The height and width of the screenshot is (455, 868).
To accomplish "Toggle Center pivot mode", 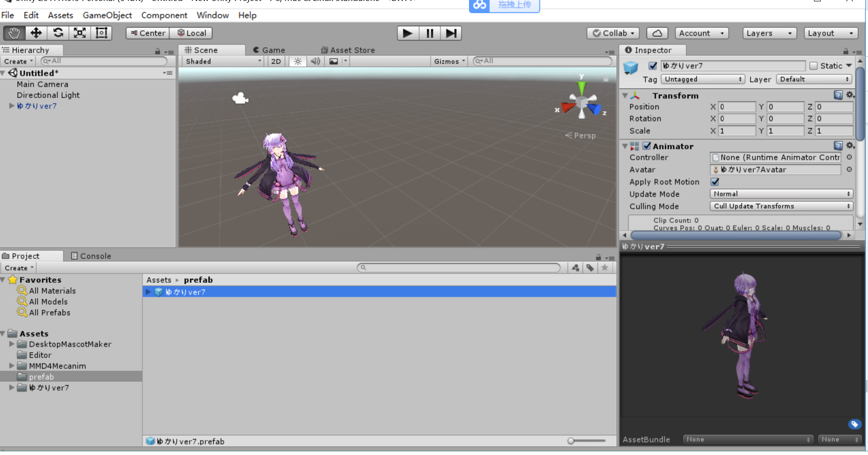I will click(x=148, y=33).
